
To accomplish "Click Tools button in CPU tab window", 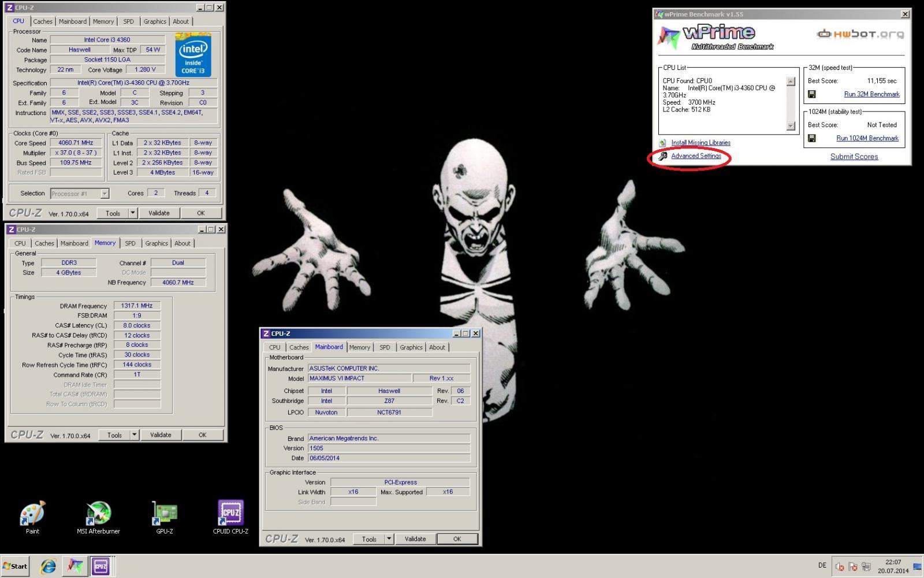I will tap(113, 213).
